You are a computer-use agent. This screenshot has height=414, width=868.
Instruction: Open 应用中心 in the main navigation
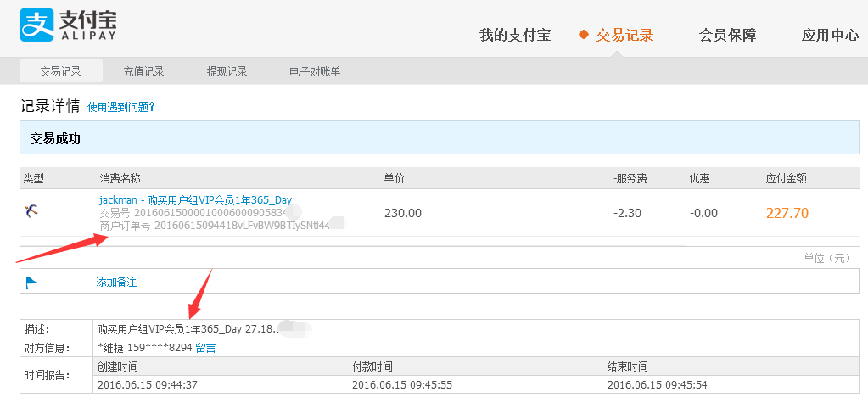coord(830,35)
